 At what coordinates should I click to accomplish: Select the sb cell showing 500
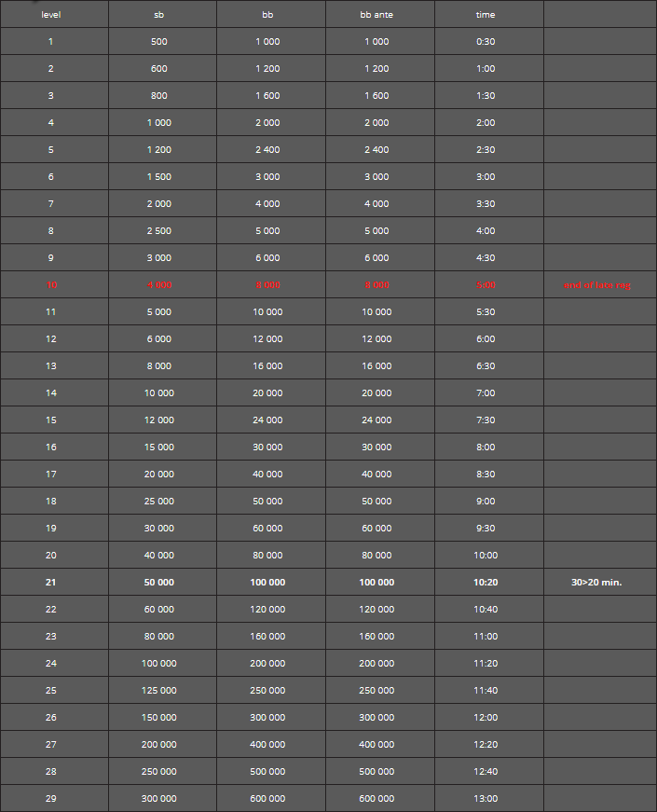point(159,41)
